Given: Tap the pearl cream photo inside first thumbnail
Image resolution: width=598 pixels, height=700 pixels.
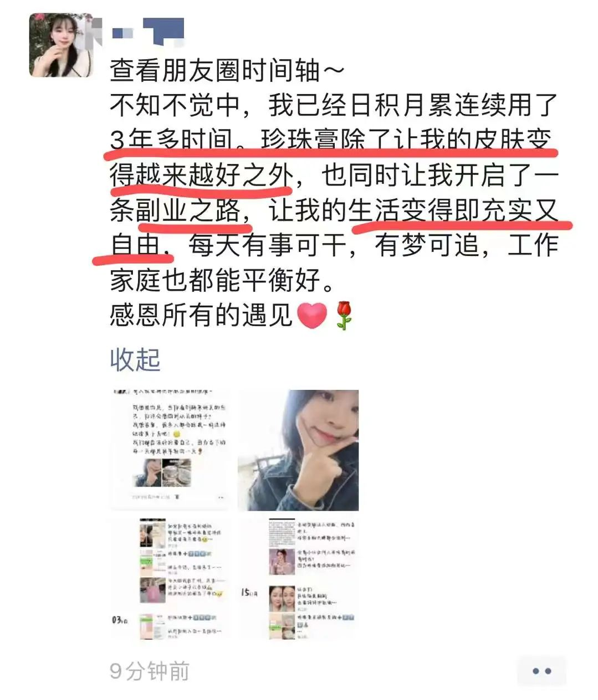Looking at the screenshot, I should [x=176, y=473].
